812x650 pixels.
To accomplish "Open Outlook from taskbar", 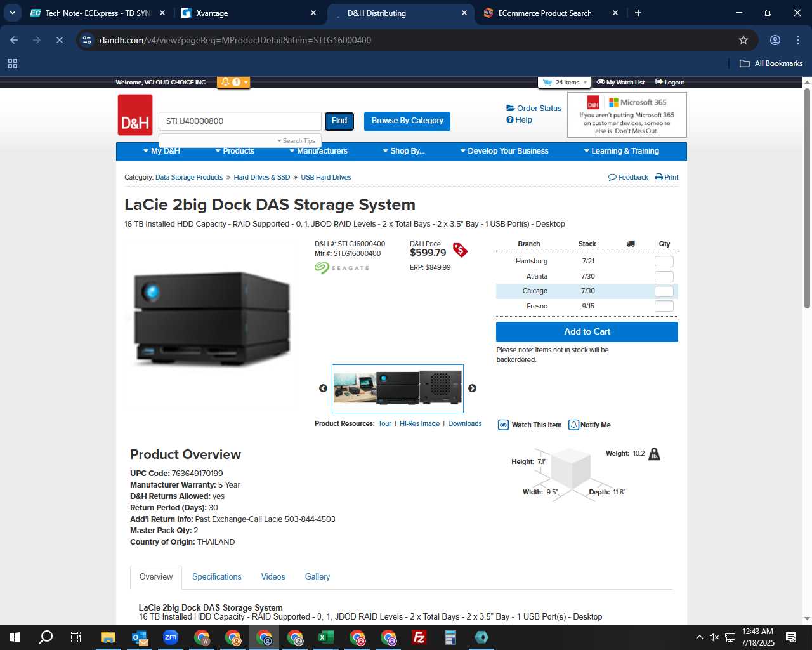I will coord(140,637).
